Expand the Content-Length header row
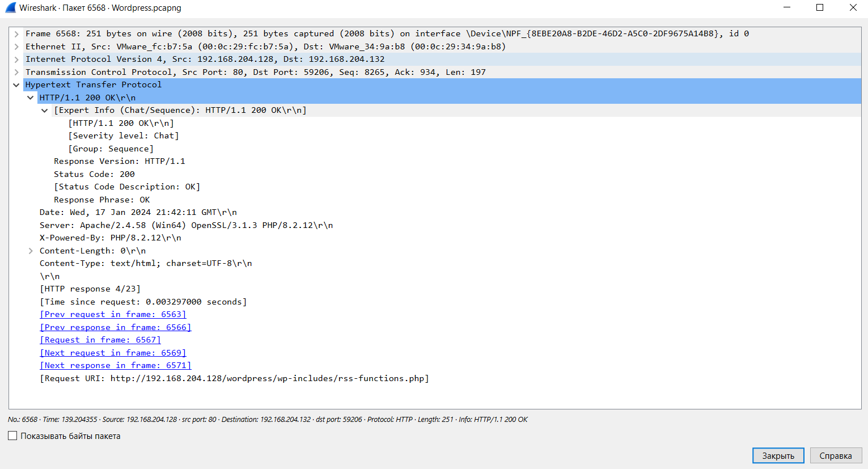868x469 pixels. click(31, 251)
